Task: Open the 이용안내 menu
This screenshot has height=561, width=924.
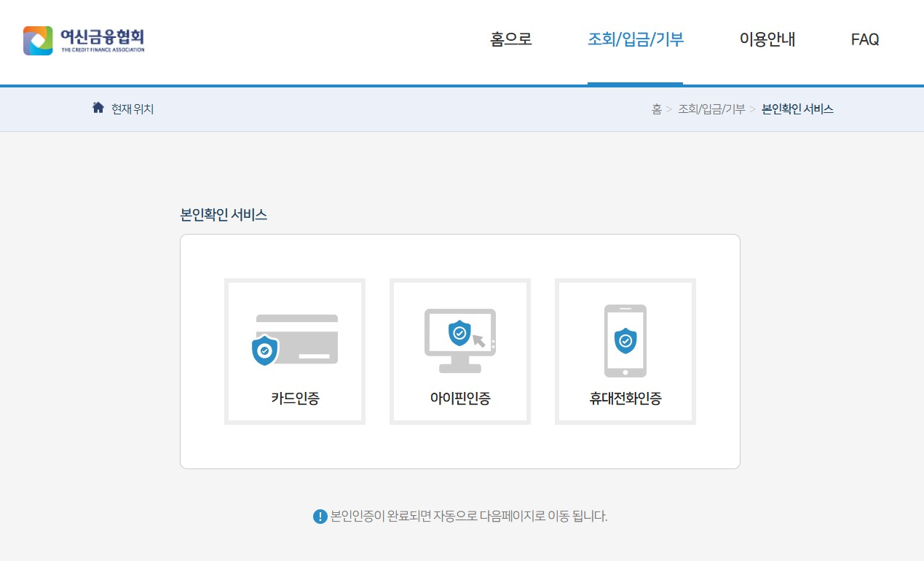Action: click(767, 39)
